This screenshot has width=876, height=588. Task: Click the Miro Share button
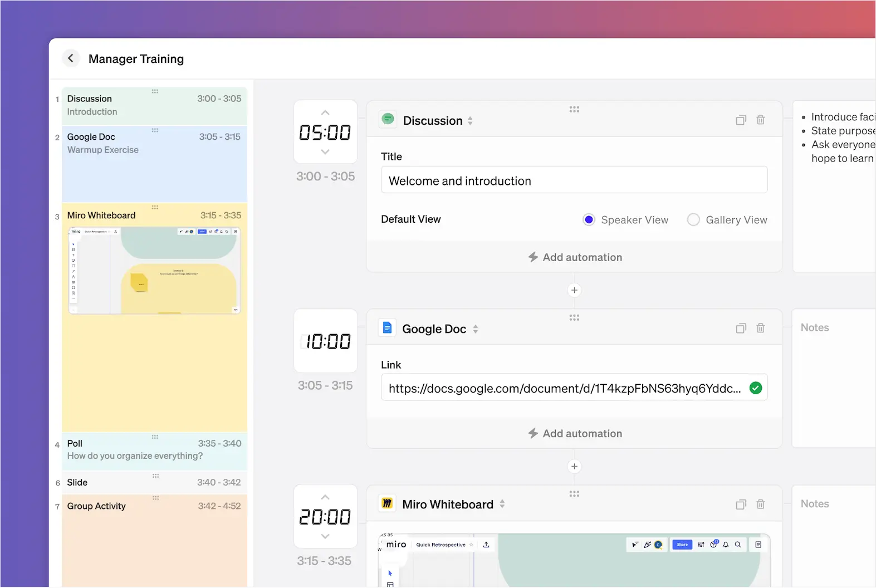point(682,545)
